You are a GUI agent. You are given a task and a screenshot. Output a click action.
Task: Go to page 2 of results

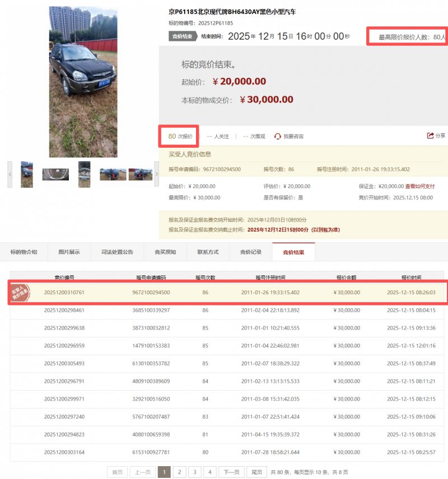[x=179, y=472]
